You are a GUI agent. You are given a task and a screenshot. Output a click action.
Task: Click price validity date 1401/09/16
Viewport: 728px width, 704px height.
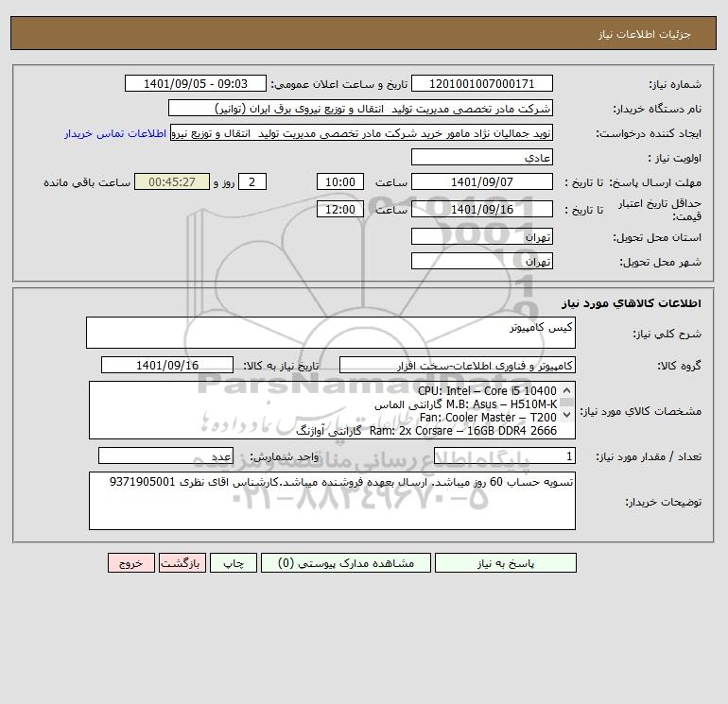tap(482, 209)
